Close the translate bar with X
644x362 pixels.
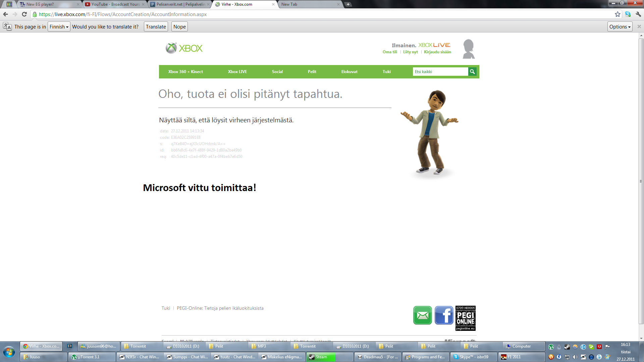pos(639,26)
